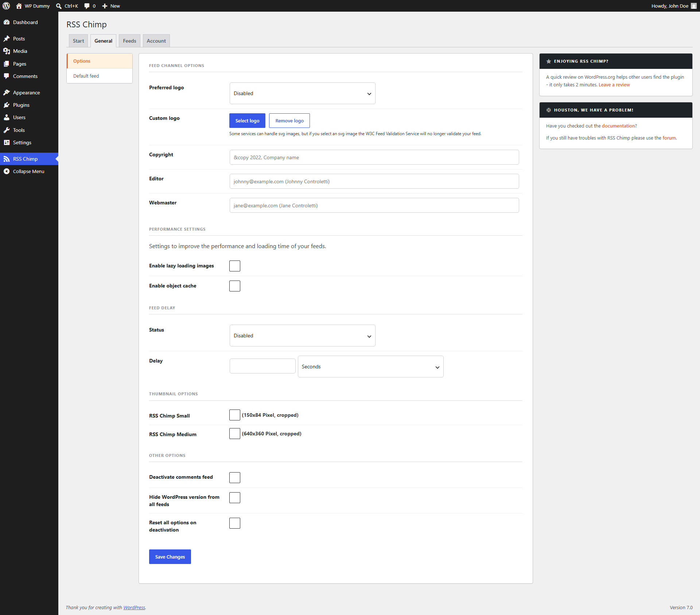The height and width of the screenshot is (615, 700).
Task: Select the Options sub-section
Action: pos(100,61)
